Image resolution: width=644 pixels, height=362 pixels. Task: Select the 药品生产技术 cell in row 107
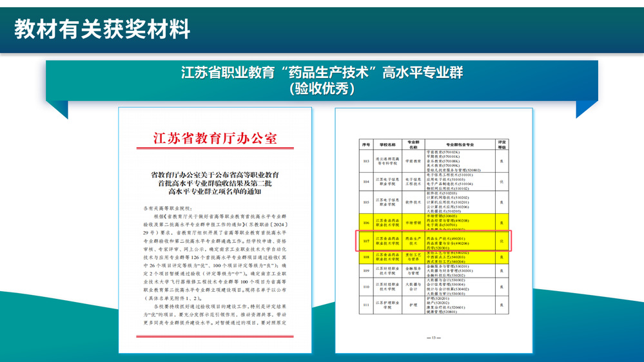413,240
